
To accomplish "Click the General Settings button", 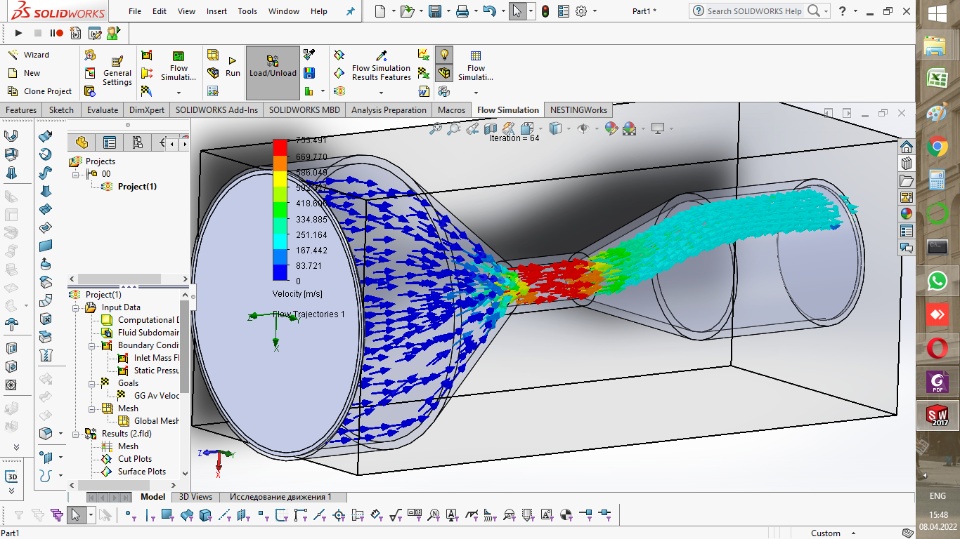I will click(117, 68).
